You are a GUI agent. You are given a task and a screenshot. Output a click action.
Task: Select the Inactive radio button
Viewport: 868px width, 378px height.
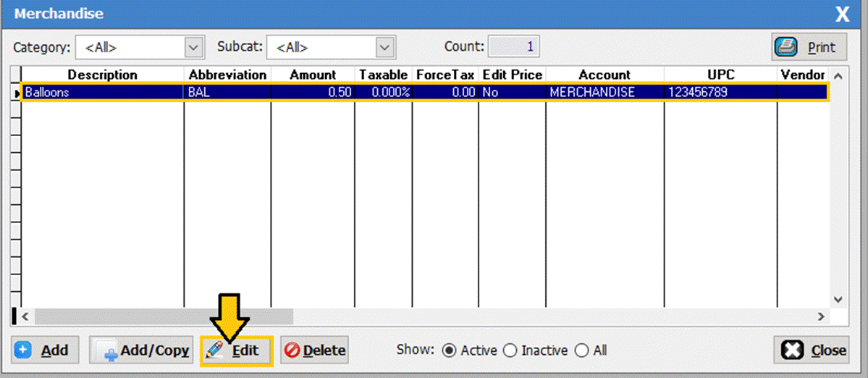tap(510, 350)
